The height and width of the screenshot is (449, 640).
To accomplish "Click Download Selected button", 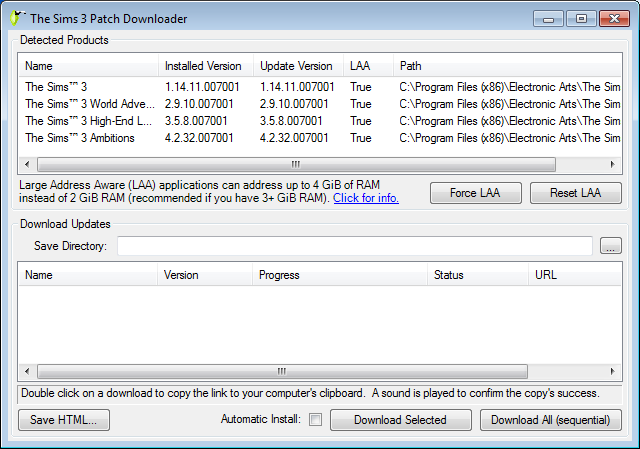I will coord(400,420).
